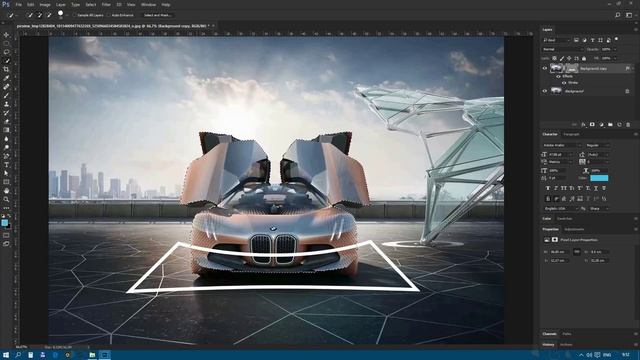Switch to the Paths tab
The image size is (640, 360).
(567, 334)
